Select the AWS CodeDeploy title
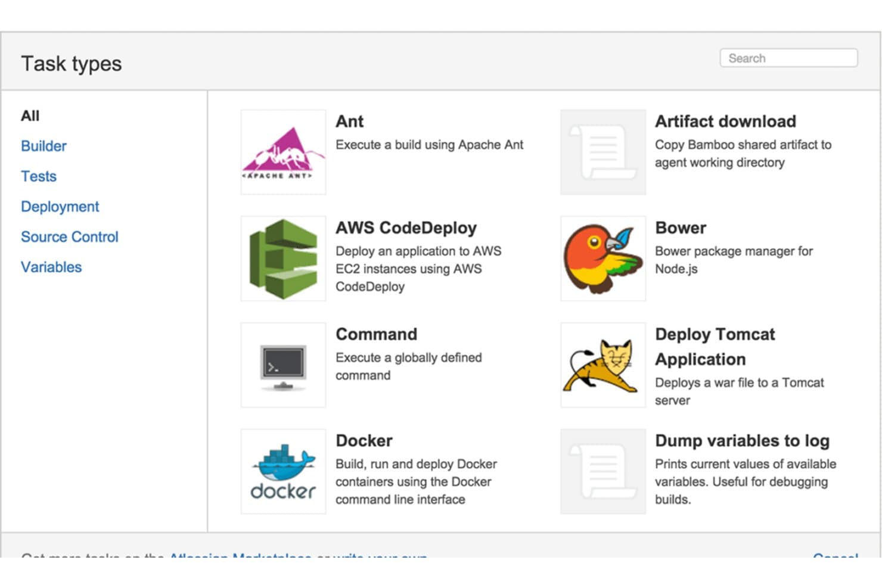 (406, 228)
